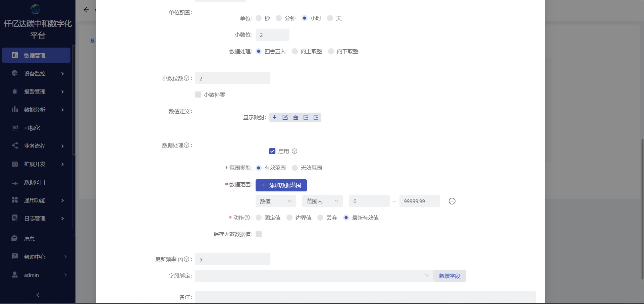This screenshot has width=644, height=304.
Task: Click the add display mapping plus icon
Action: [x=274, y=117]
